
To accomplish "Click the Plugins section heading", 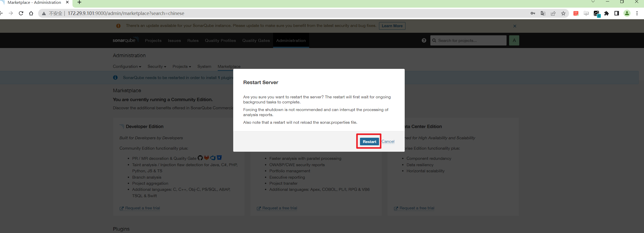I will click(121, 229).
